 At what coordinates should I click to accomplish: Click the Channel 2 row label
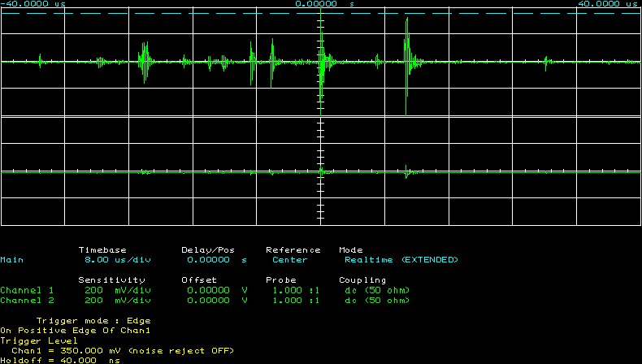tap(27, 300)
